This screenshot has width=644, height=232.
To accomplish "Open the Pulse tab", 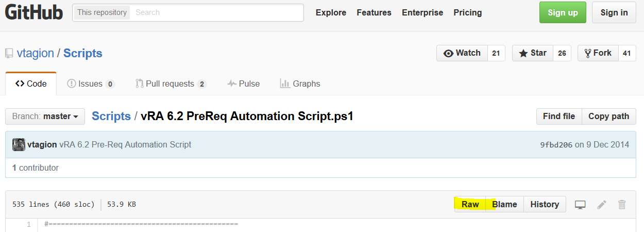I will [244, 84].
